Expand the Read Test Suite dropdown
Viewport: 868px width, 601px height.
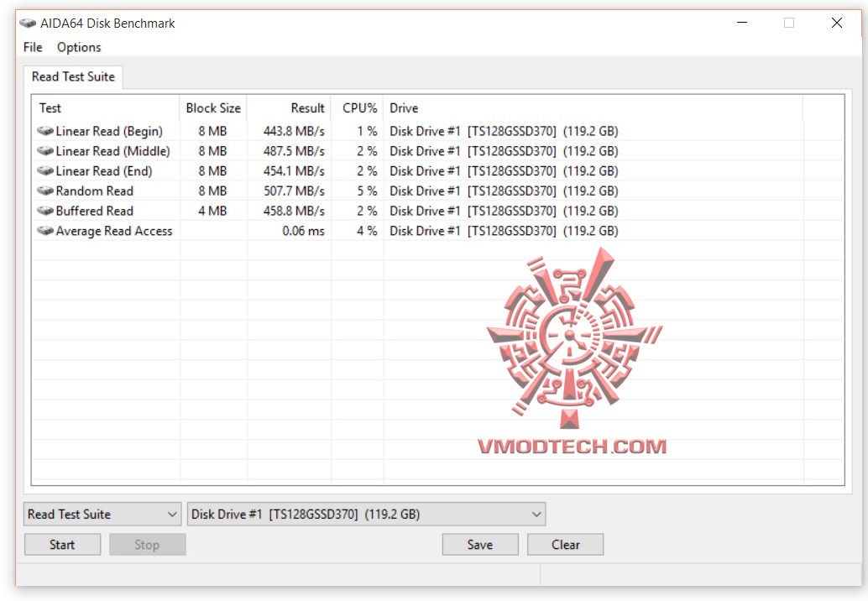[102, 514]
